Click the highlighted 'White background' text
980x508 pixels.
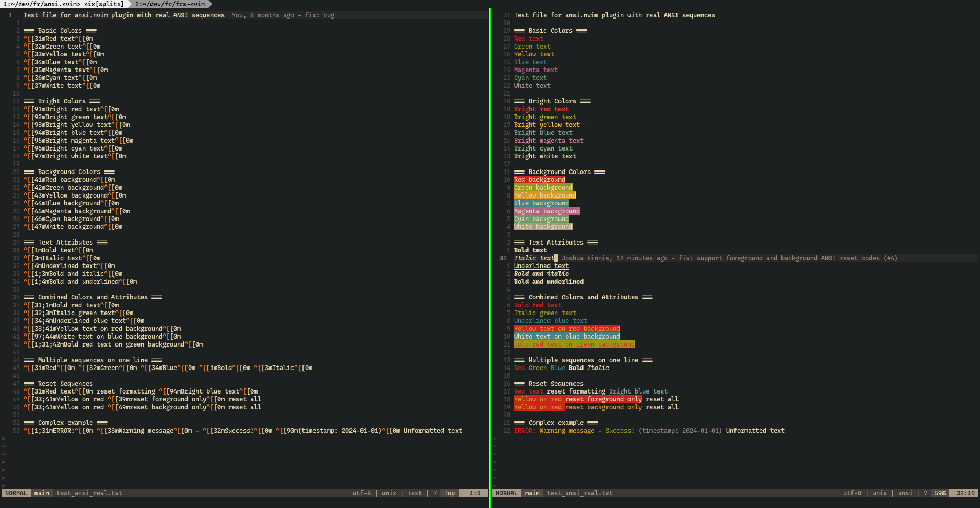tap(543, 227)
